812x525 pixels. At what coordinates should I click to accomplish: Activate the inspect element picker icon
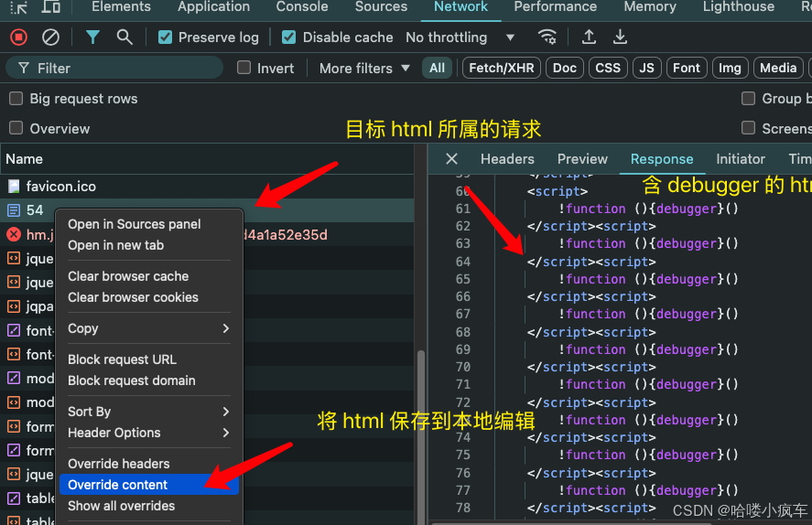point(19,6)
